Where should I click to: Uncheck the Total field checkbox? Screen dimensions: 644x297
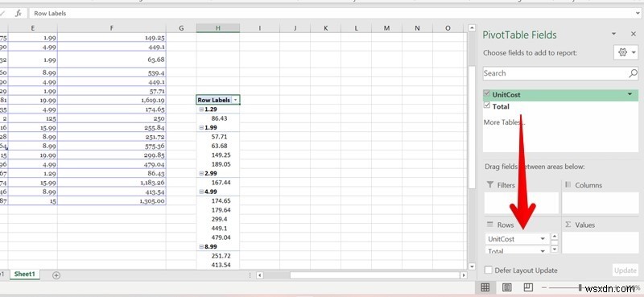coord(487,105)
